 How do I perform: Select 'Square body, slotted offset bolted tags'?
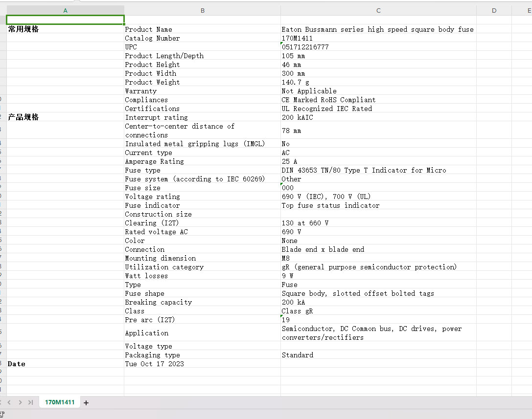click(x=379, y=293)
